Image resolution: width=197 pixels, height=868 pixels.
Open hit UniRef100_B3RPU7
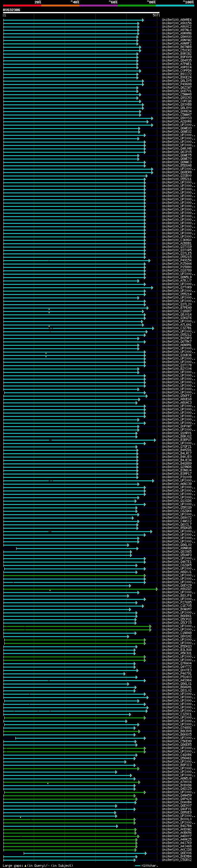(x=177, y=440)
